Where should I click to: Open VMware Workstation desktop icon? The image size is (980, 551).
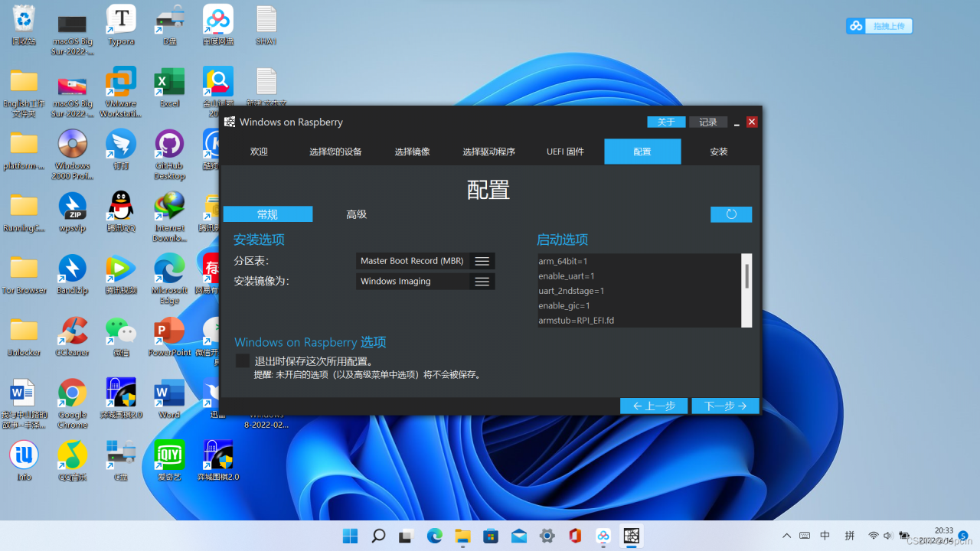point(121,92)
